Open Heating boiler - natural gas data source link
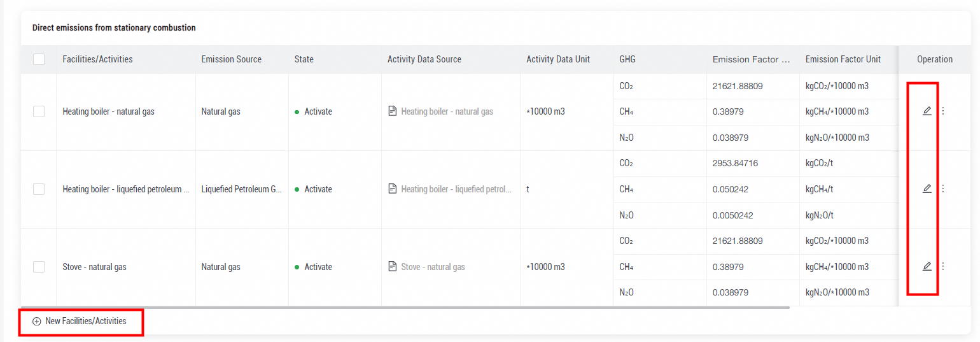This screenshot has width=980, height=342. (447, 111)
